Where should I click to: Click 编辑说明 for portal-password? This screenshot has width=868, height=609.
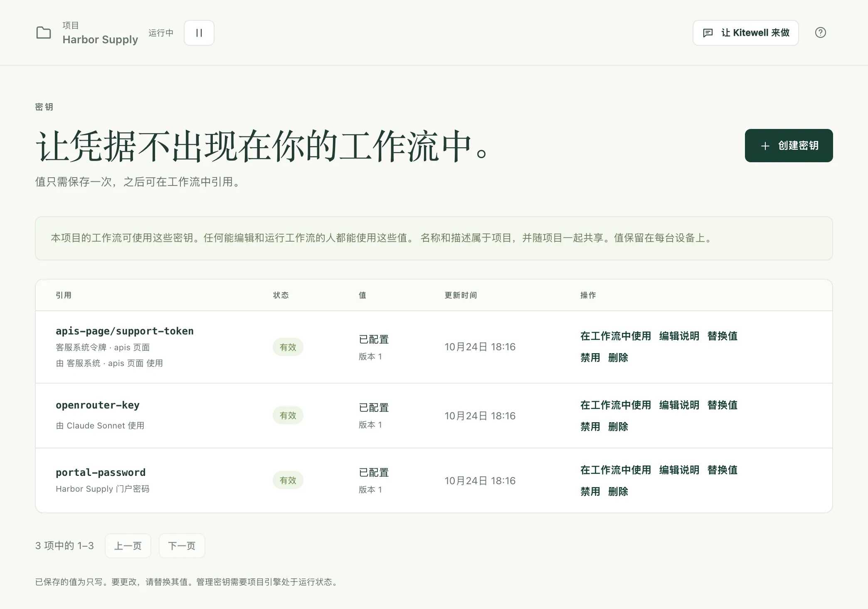679,470
